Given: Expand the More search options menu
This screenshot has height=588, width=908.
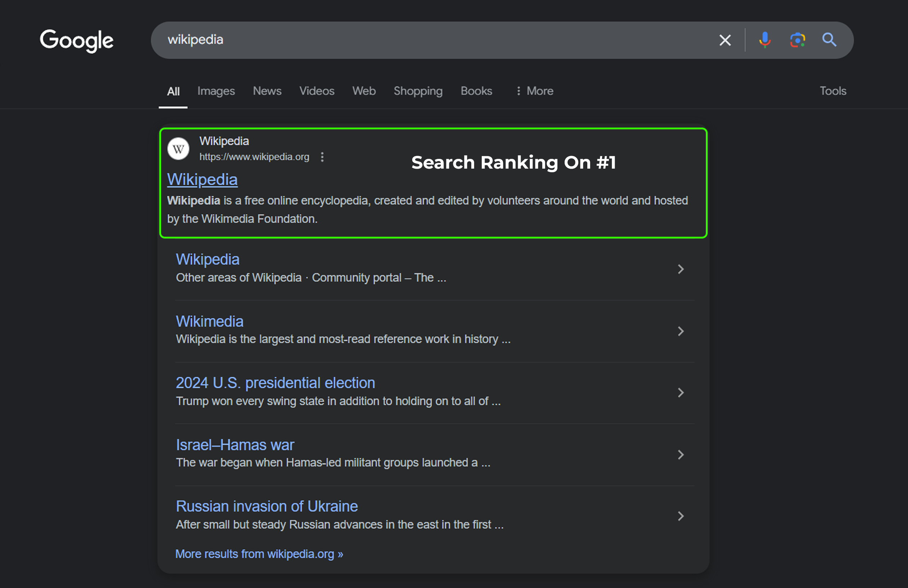Looking at the screenshot, I should 534,91.
